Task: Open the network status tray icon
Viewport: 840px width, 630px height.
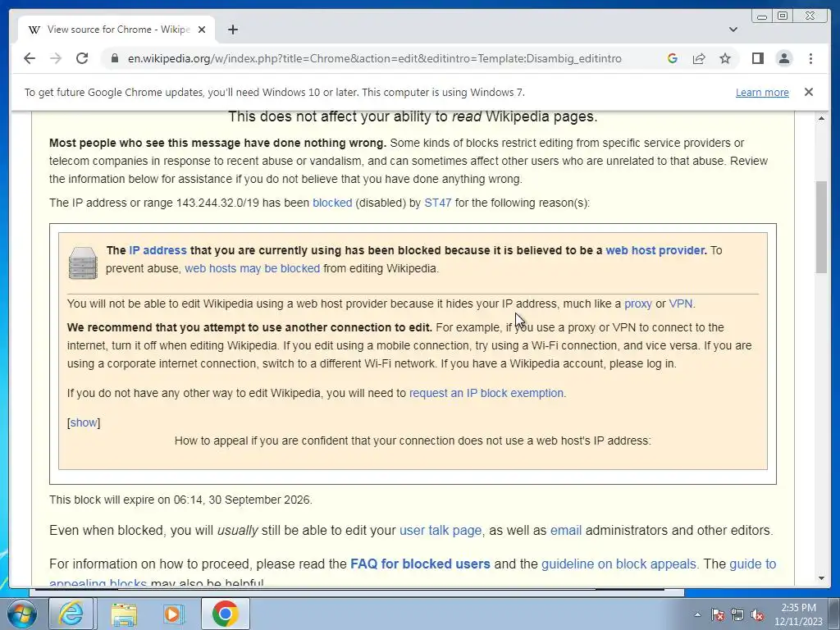Action: pyautogui.click(x=737, y=614)
